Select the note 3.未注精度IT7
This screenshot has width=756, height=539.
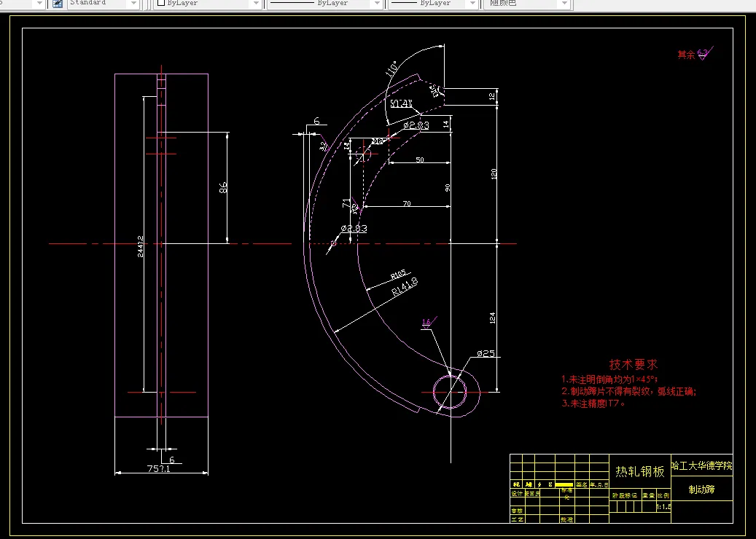[593, 404]
